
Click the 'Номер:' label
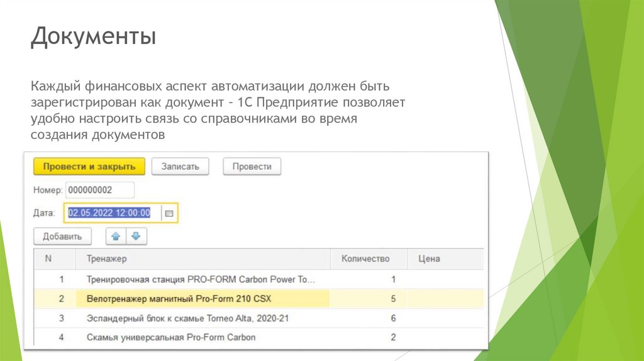pyautogui.click(x=48, y=190)
